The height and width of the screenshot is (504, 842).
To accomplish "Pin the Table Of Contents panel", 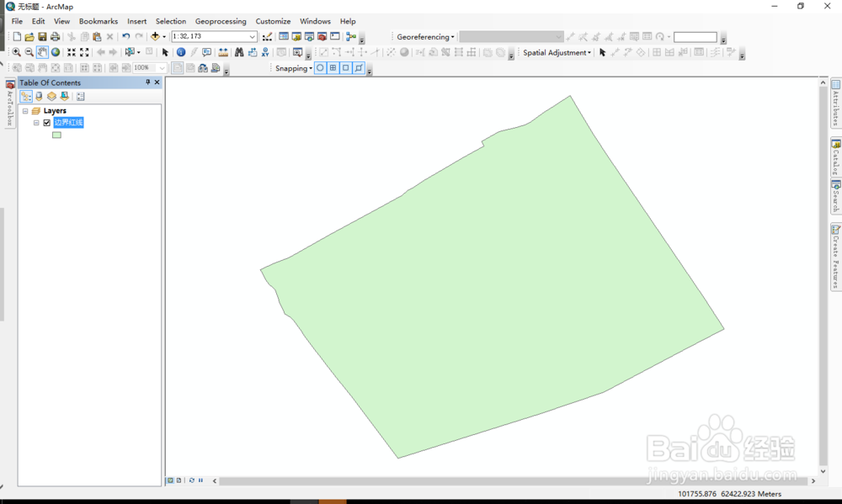I will pos(147,82).
